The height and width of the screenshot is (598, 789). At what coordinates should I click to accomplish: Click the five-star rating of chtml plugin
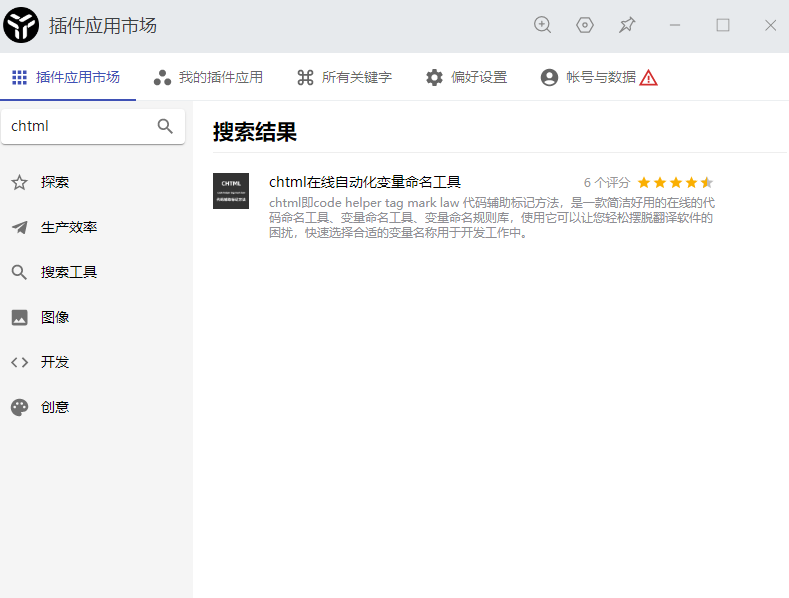(x=675, y=182)
